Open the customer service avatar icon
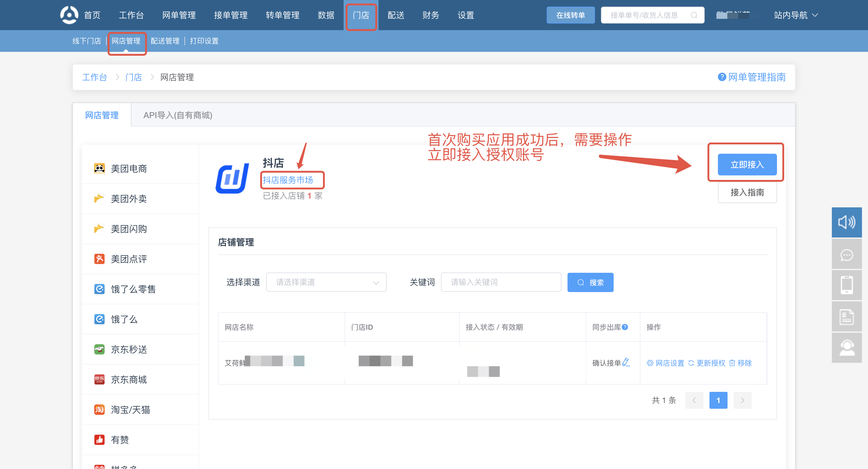 846,348
